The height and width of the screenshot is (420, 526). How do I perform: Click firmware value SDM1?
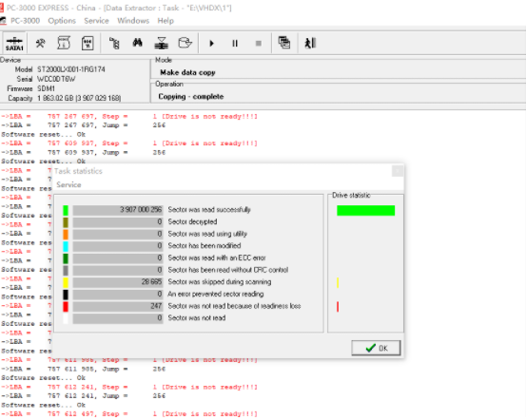coord(46,88)
